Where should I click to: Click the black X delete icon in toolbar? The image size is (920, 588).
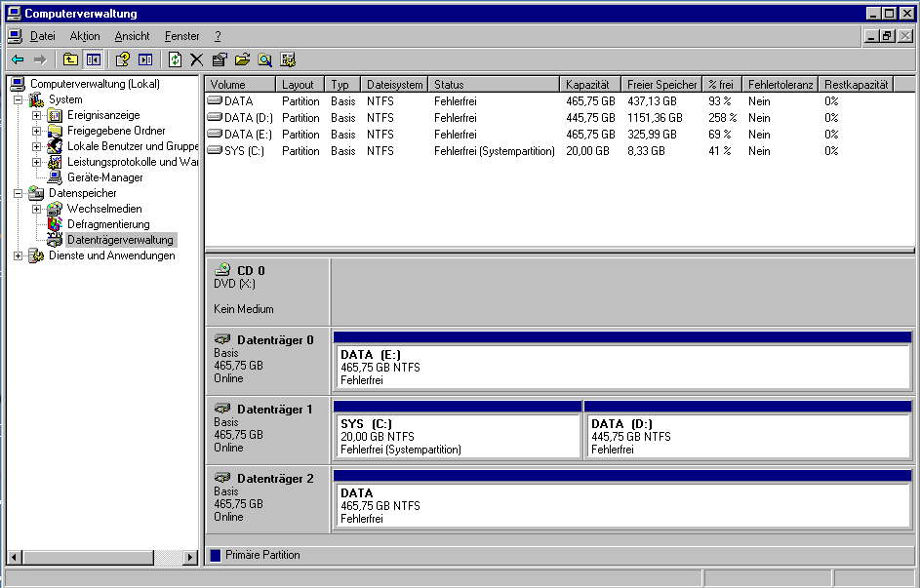(x=196, y=59)
